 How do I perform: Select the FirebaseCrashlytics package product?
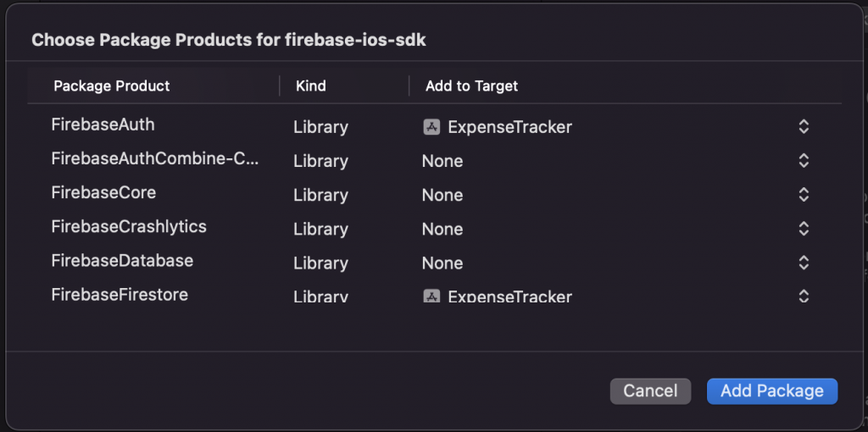[128, 226]
